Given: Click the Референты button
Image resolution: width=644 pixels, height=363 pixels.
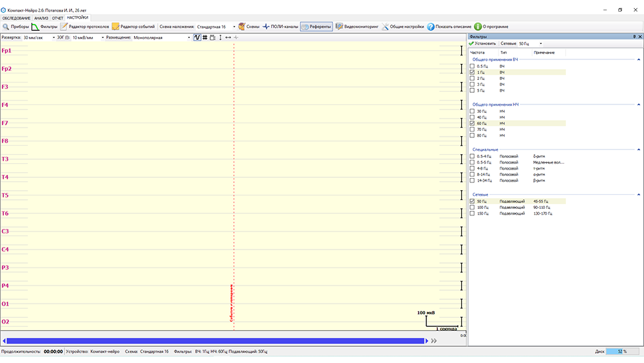Looking at the screenshot, I should pos(316,27).
